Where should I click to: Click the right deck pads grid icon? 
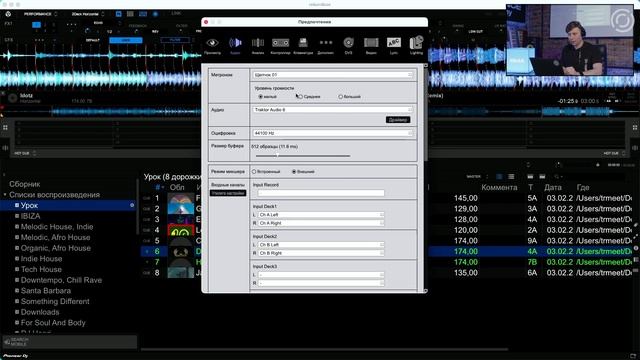click(x=635, y=127)
